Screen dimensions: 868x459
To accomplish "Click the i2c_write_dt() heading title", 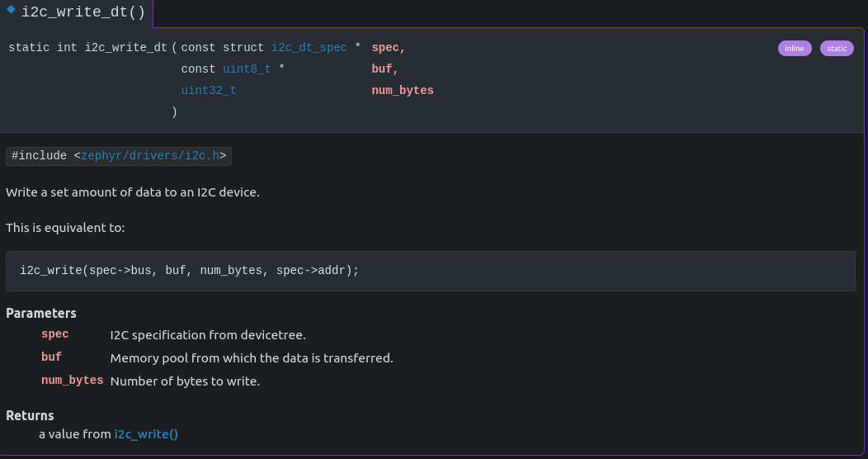I will click(83, 12).
